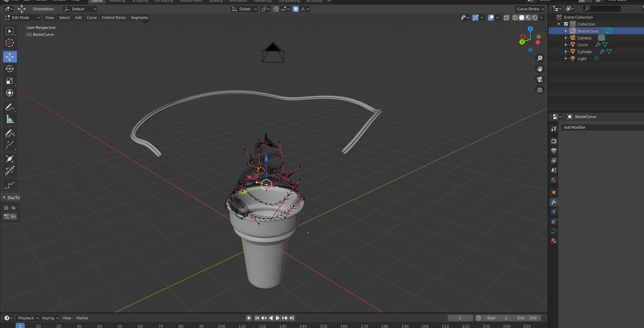Open the viewport View menu
Viewport: 644px width, 328px height.
point(49,18)
